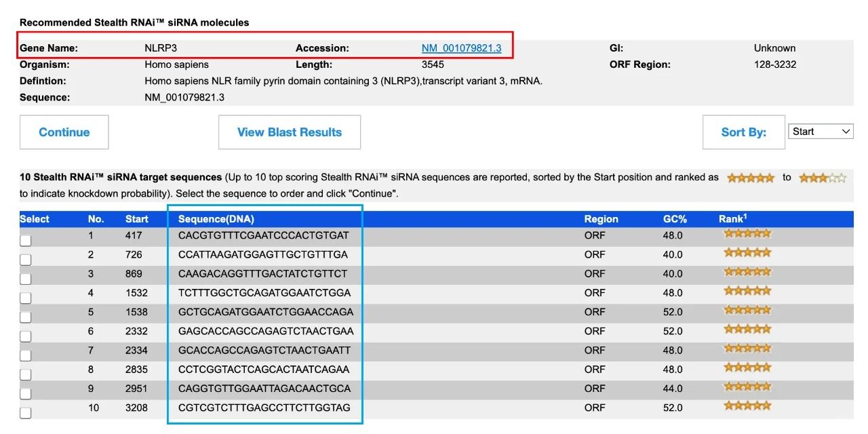This screenshot has width=868, height=434.
Task: Tick the checkbox for sequence number 3
Action: (x=25, y=279)
